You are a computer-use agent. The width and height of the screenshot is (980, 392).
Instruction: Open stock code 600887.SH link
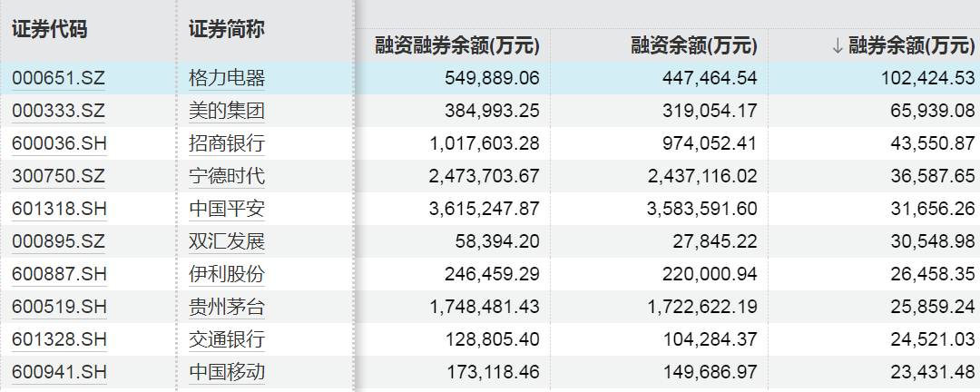[x=59, y=274]
